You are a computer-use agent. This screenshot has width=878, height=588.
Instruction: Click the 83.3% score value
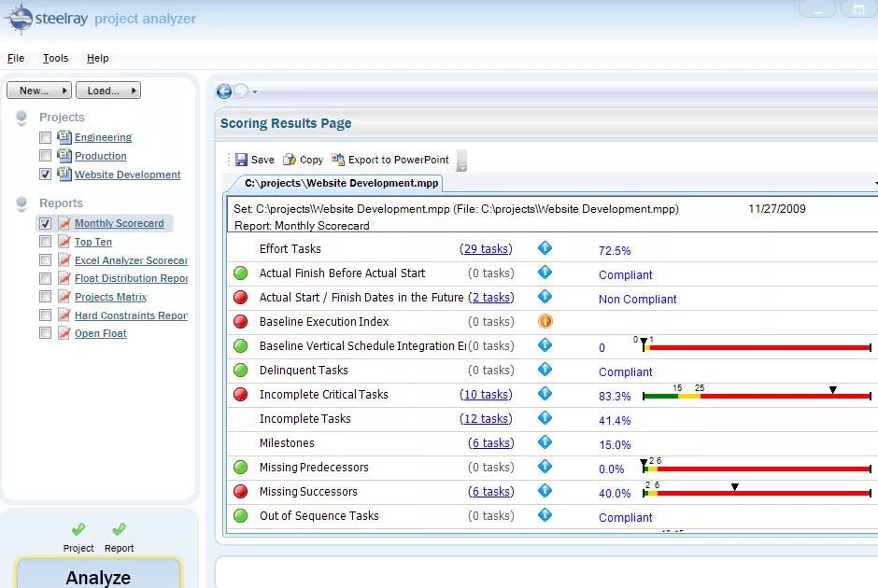coord(615,397)
